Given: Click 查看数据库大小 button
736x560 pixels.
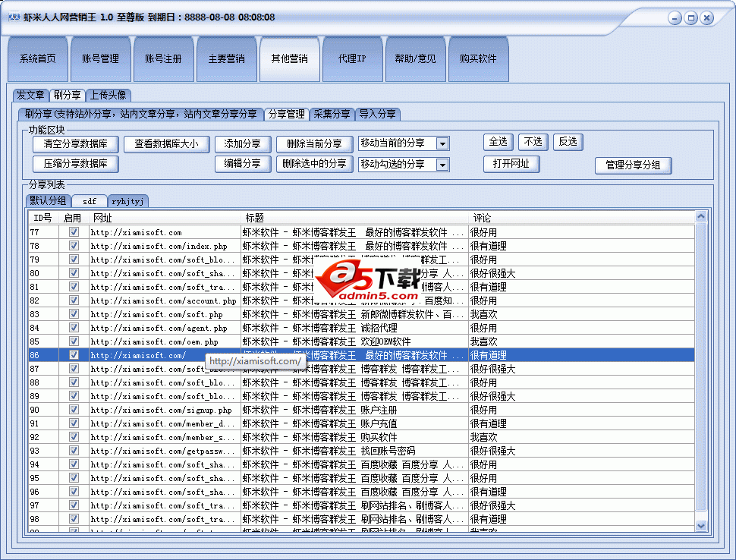Looking at the screenshot, I should click(167, 143).
